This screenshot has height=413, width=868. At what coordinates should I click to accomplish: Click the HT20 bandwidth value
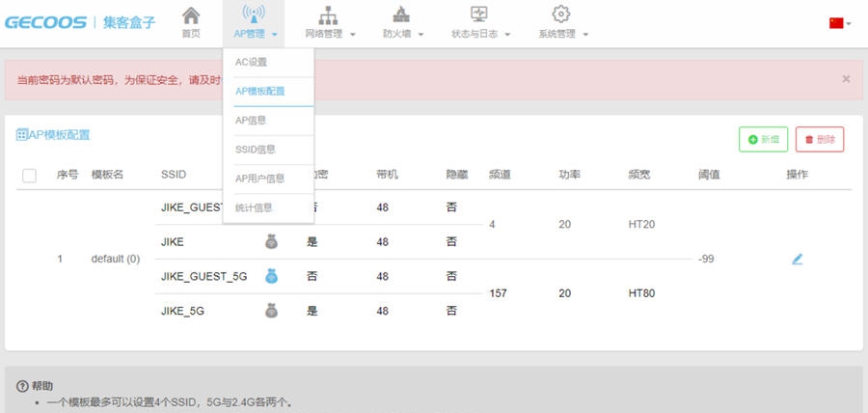coord(641,224)
